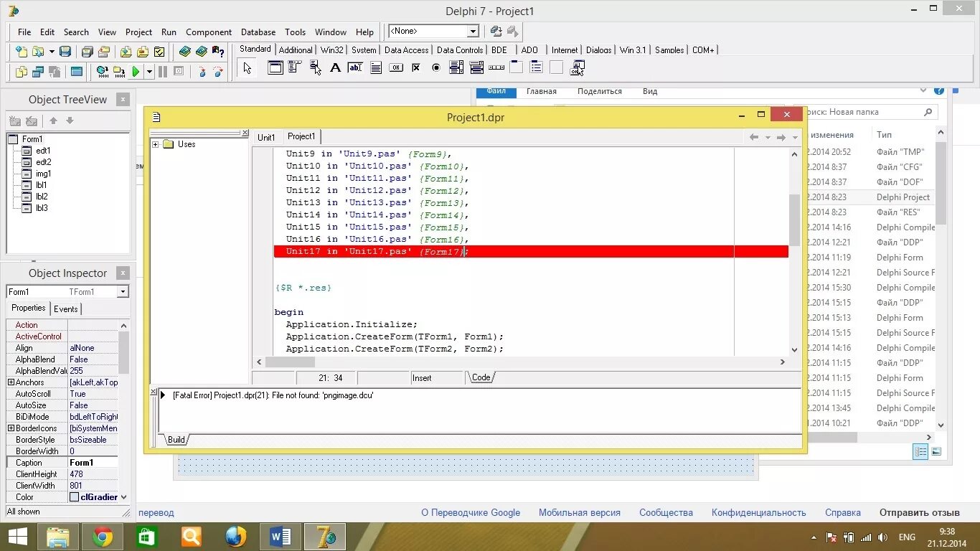Viewport: 980px width, 551px height.
Task: Select the Button (OK) component
Action: point(396,68)
